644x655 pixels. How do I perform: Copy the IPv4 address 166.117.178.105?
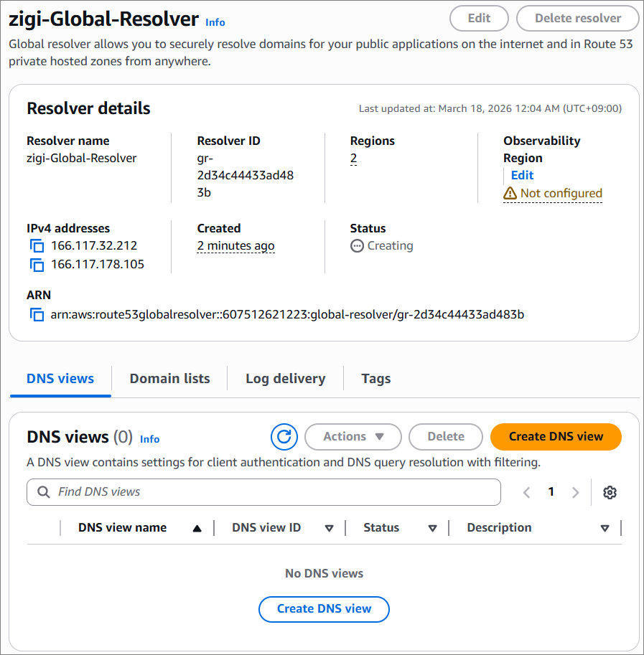pyautogui.click(x=37, y=265)
